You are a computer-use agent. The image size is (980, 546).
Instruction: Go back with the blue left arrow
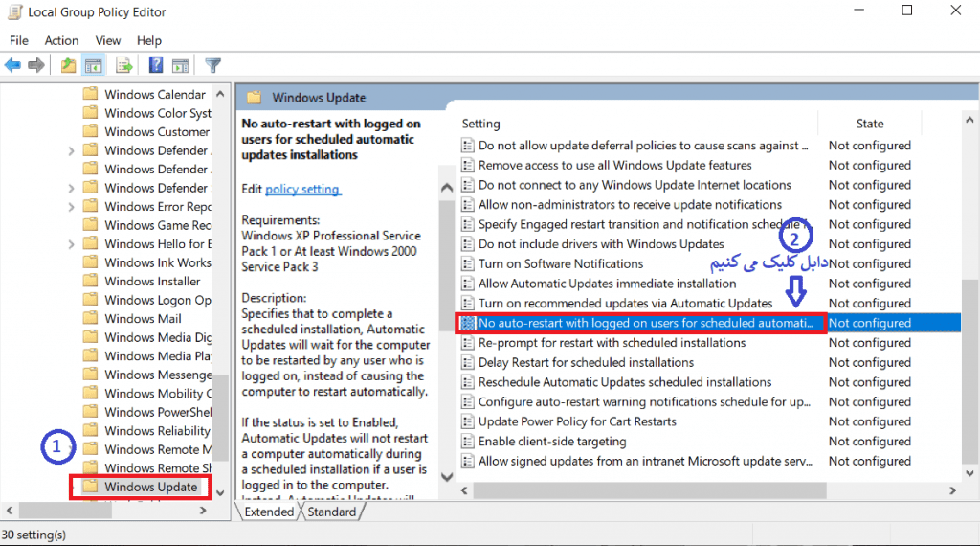[12, 65]
